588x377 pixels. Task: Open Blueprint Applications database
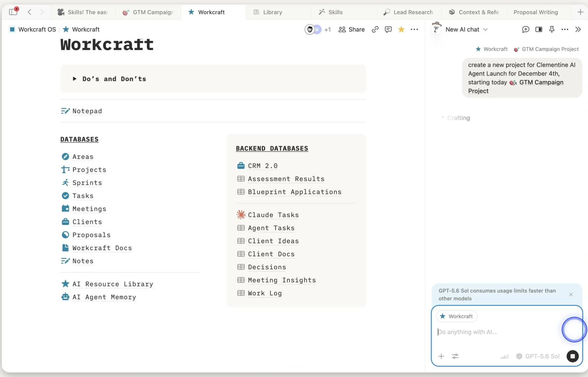pos(295,192)
